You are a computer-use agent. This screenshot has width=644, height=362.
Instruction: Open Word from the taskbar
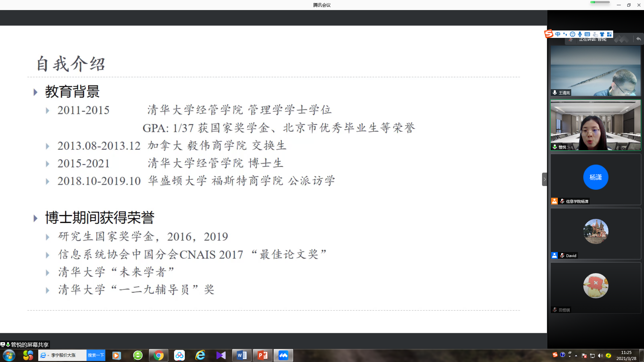[x=241, y=355]
